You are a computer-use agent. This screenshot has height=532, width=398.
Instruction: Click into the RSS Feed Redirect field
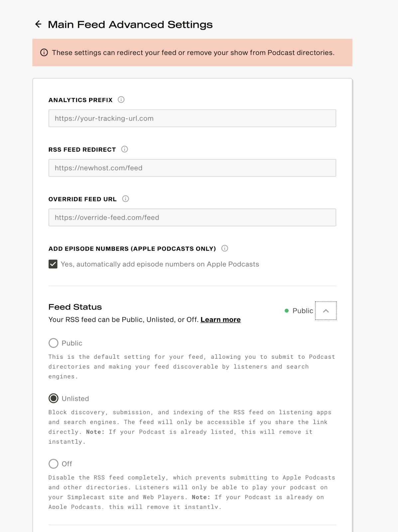[192, 168]
